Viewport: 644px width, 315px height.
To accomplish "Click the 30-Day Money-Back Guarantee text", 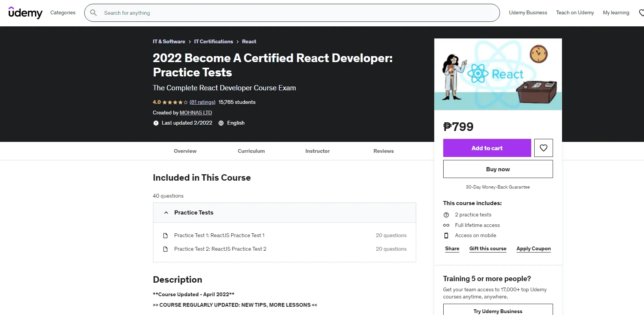I will coord(498,187).
